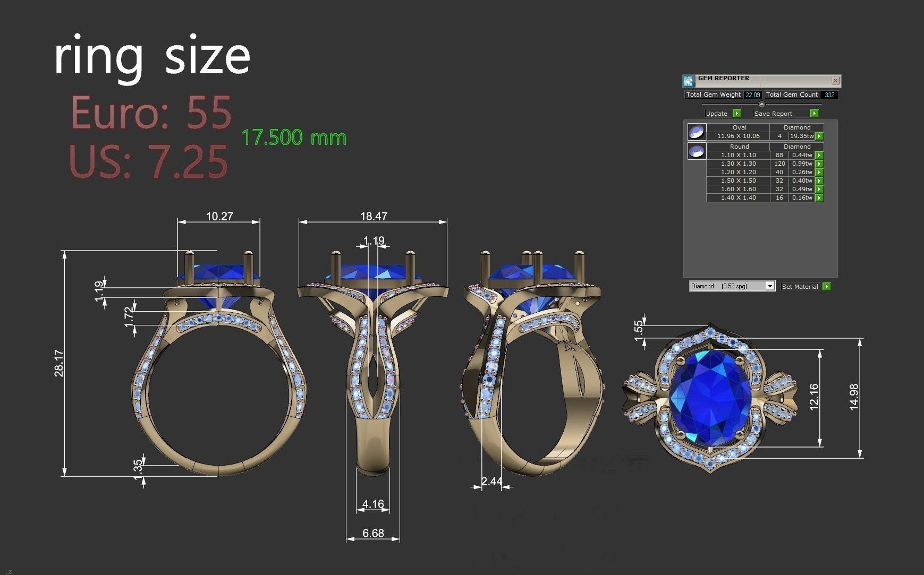Click the Round shape header cell
The image size is (924, 575).
[739, 147]
